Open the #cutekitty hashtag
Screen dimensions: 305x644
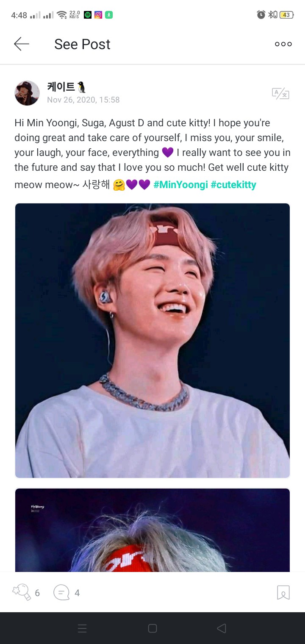(233, 185)
